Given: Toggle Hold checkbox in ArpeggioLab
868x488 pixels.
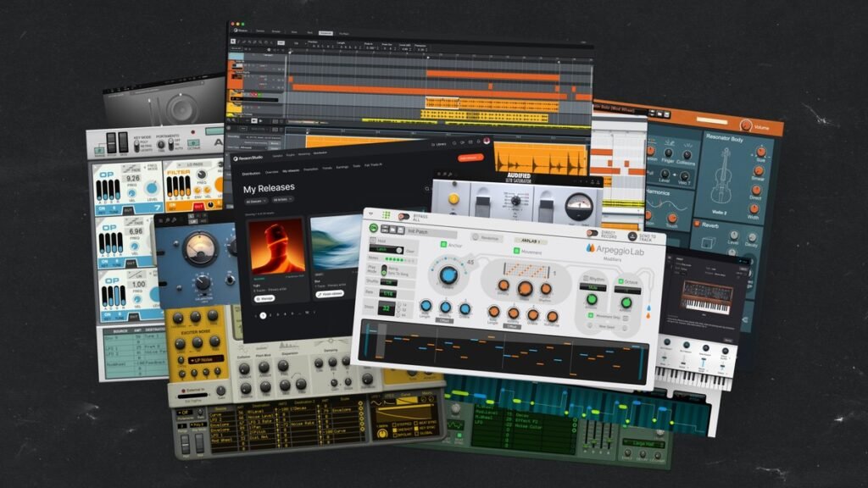Looking at the screenshot, I should pos(373,241).
